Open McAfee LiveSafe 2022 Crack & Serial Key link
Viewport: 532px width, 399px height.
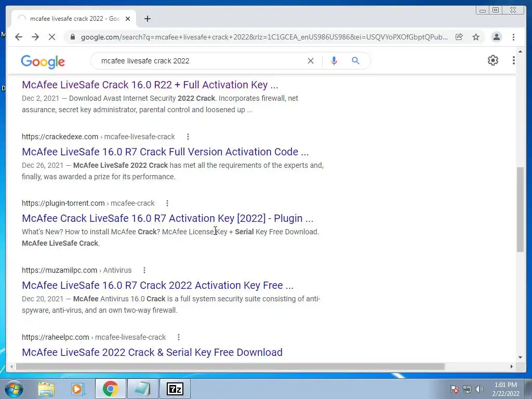click(152, 352)
